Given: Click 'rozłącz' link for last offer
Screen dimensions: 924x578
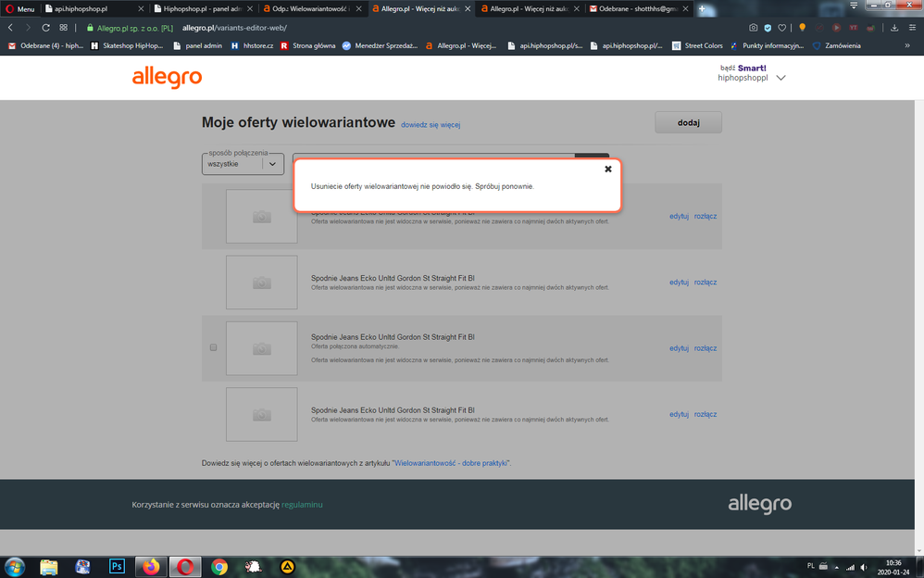Looking at the screenshot, I should (705, 414).
